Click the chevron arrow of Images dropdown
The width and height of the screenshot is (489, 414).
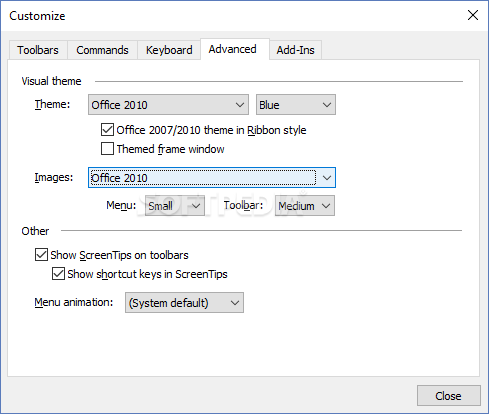pyautogui.click(x=327, y=178)
